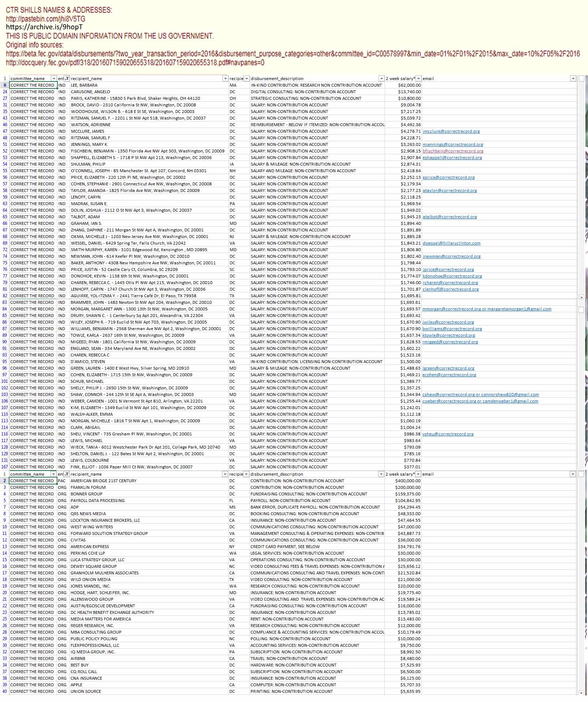Screen dimensions: 588x702
Task: Click the bwilliams@correctrecord.org email link
Action: [452, 329]
